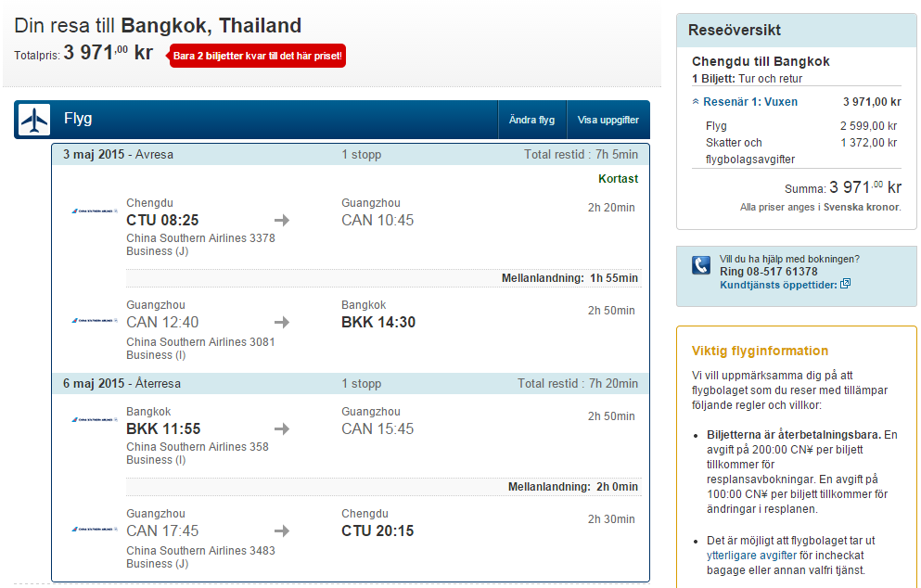Image resolution: width=921 pixels, height=588 pixels.
Task: Click airline logo beside Bangkok BKK 11:55
Action: (94, 420)
